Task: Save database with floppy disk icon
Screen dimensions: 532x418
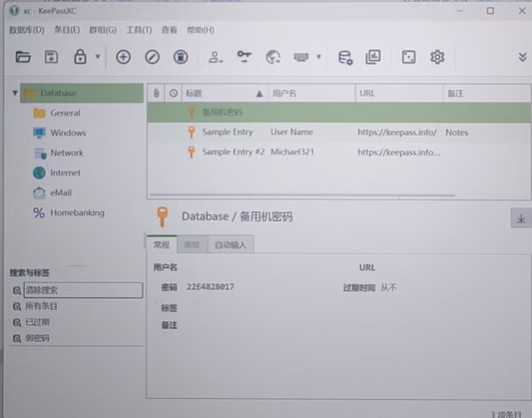Action: (x=52, y=57)
